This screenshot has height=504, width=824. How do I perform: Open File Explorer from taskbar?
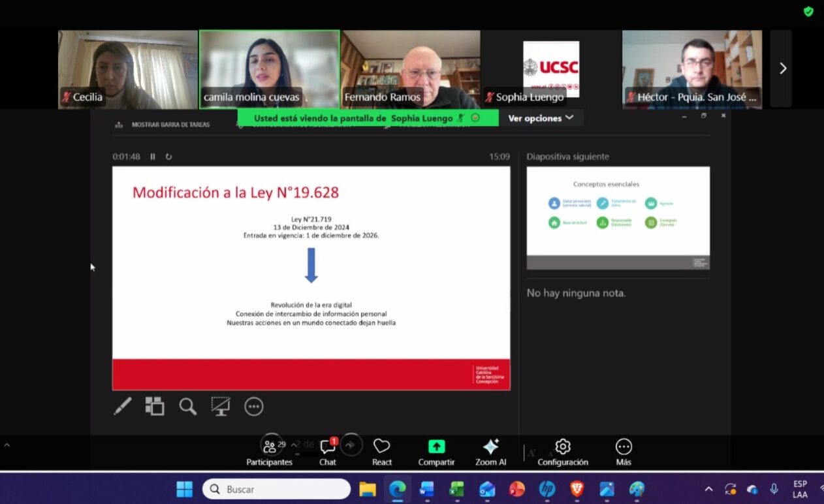368,489
